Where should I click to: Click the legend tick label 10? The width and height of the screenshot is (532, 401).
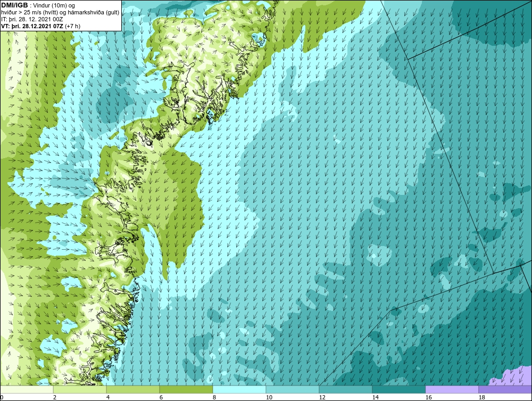click(x=269, y=397)
